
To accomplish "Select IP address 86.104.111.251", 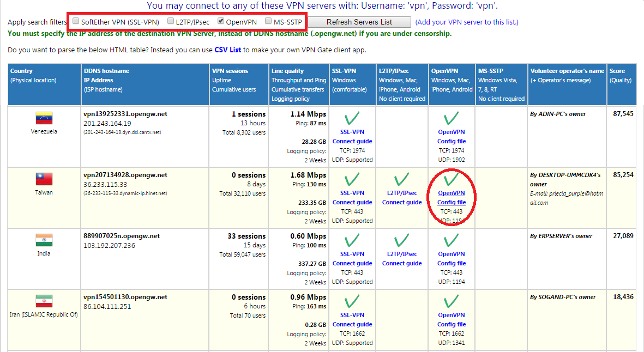I will [107, 306].
